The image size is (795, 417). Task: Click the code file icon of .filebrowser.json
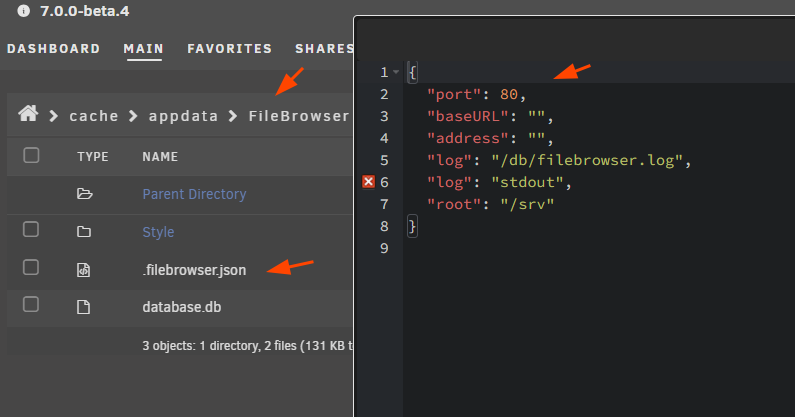(84, 270)
